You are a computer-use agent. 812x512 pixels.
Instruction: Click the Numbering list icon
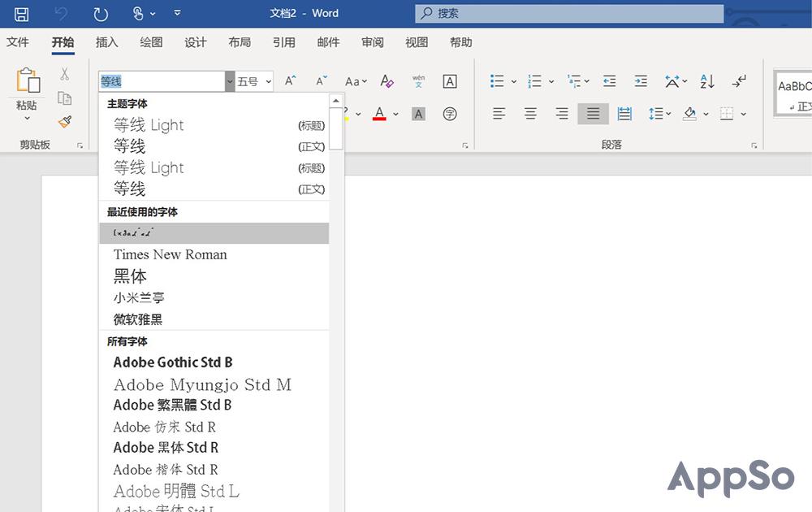[x=534, y=80]
